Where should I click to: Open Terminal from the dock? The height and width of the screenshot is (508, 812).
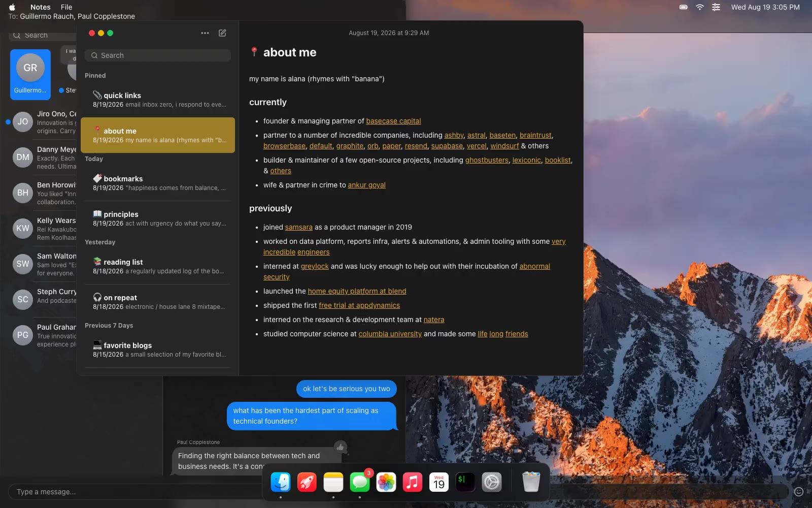click(465, 482)
